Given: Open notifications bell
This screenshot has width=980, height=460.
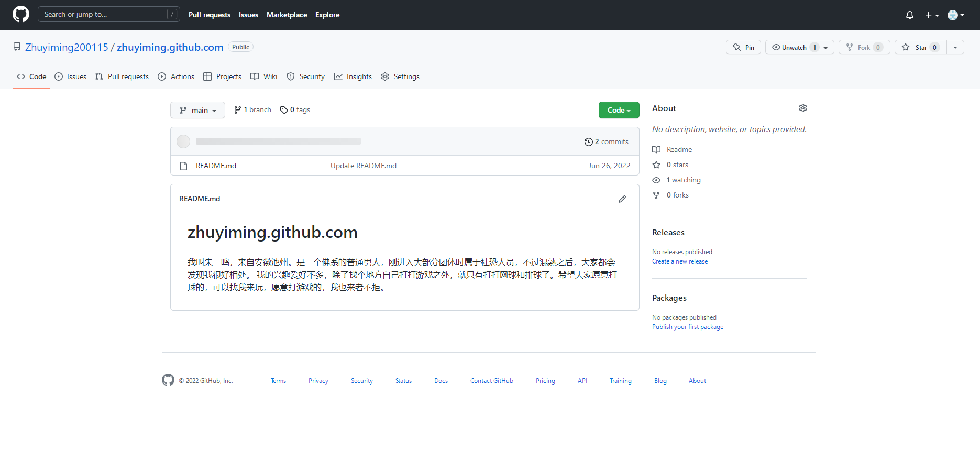Looking at the screenshot, I should point(910,15).
